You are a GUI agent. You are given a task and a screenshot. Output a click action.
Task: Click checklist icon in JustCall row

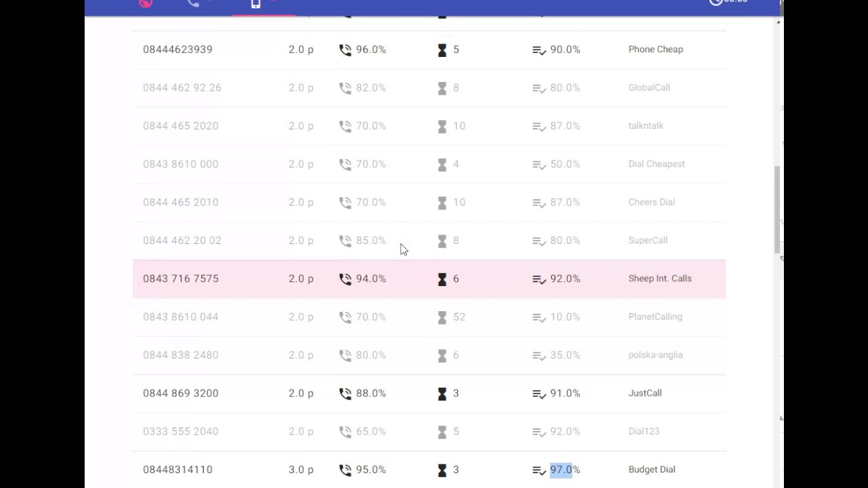539,393
